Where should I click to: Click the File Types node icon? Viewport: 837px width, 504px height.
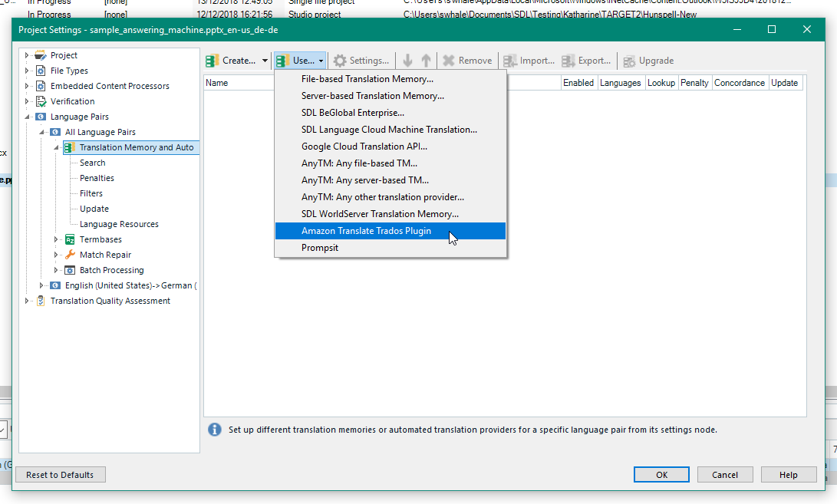(x=41, y=71)
